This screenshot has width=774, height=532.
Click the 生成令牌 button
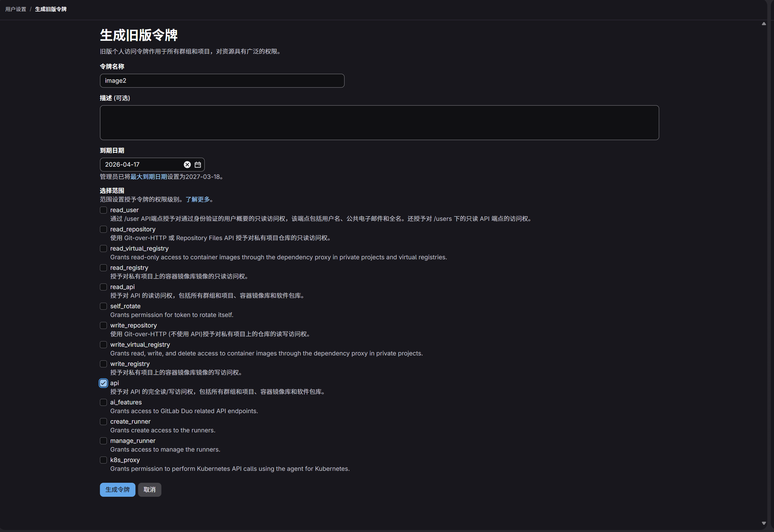[x=118, y=490]
